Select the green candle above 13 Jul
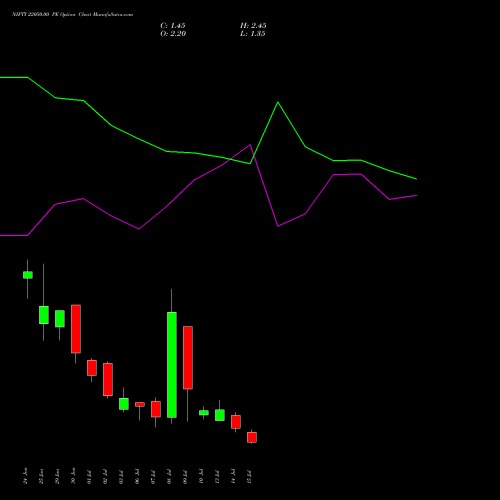 pyautogui.click(x=220, y=415)
